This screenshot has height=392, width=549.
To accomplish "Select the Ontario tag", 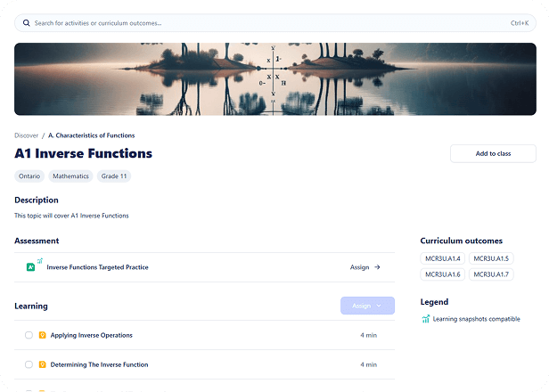I will pyautogui.click(x=29, y=176).
